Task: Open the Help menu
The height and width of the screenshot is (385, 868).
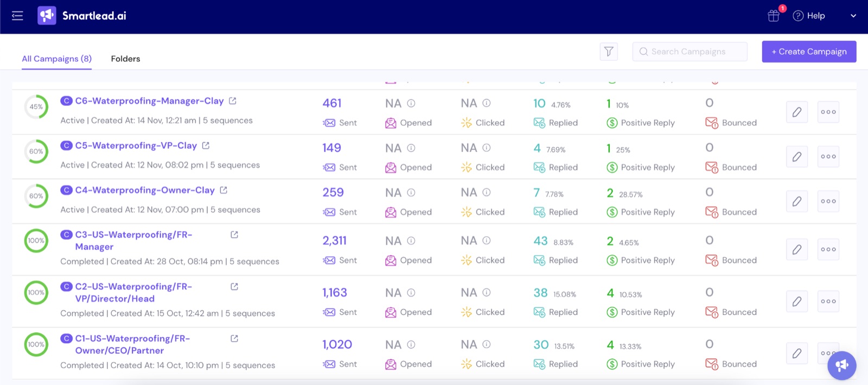Action: (809, 16)
